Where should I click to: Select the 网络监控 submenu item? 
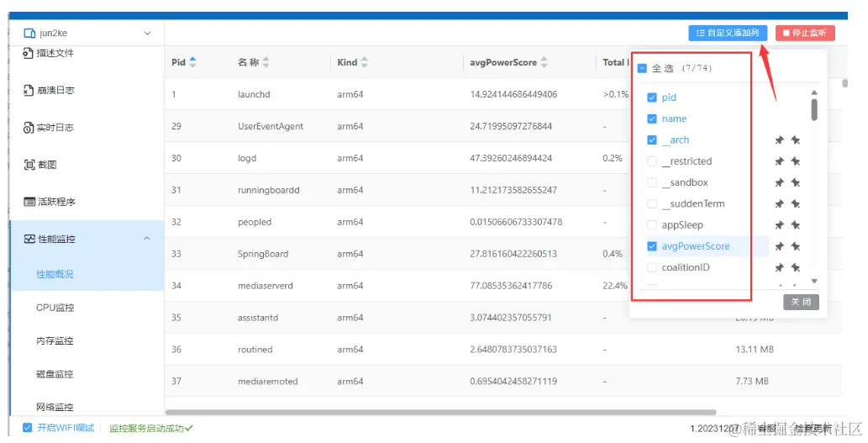pos(55,407)
